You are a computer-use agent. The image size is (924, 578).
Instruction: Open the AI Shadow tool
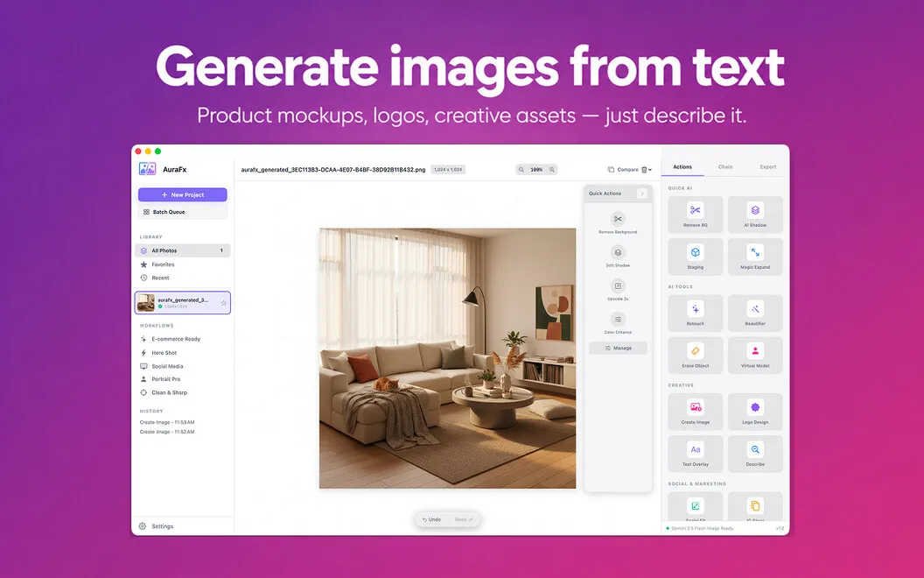(755, 215)
